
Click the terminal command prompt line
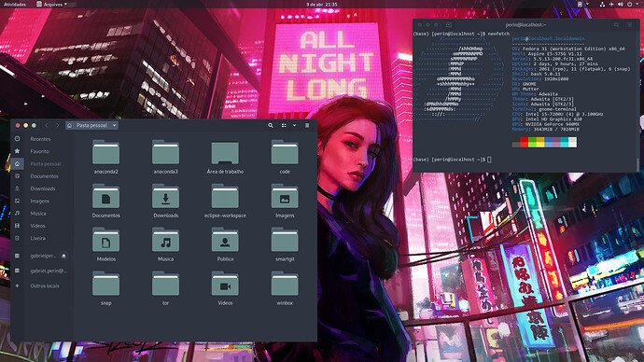452,160
